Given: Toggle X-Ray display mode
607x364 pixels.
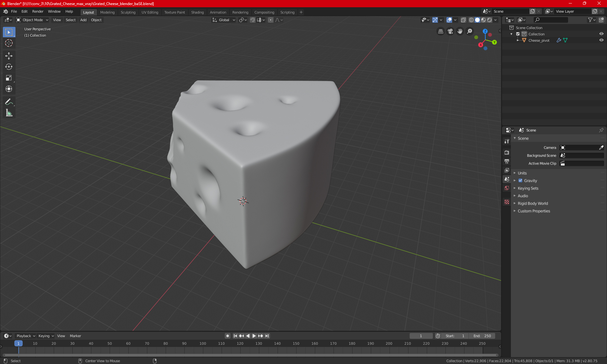Looking at the screenshot, I should [x=463, y=20].
